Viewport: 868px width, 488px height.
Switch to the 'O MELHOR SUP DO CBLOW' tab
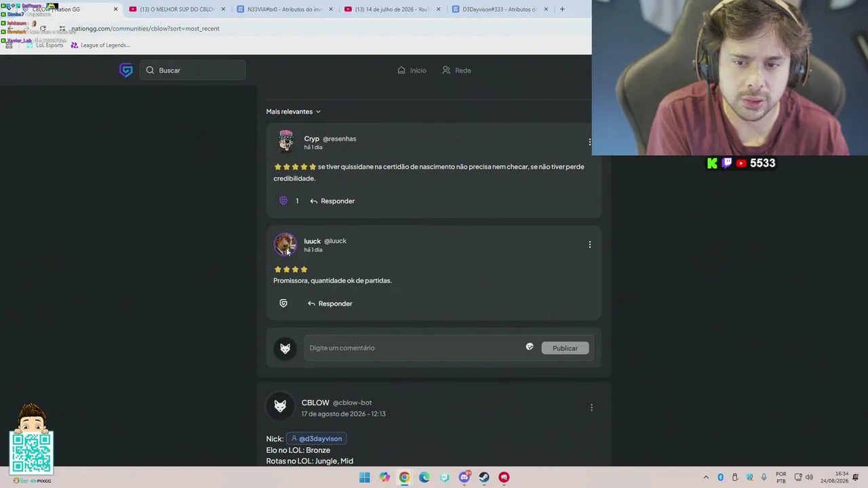[176, 9]
